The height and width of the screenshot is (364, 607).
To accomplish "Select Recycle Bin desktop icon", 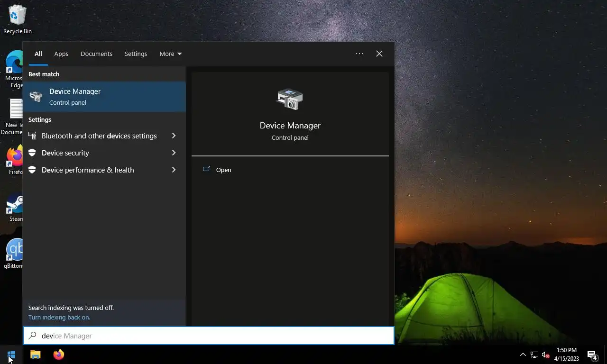I will point(18,19).
